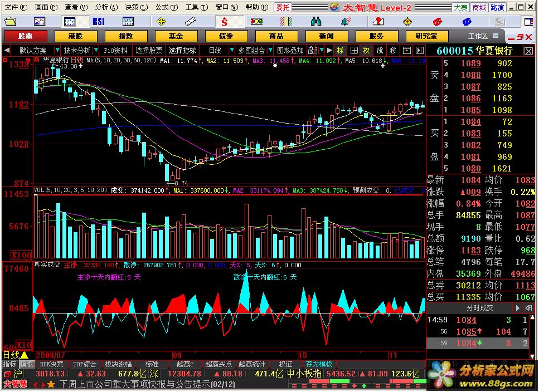The width and height of the screenshot is (539, 392).
Task: Click the news headline 下周上市公司重大事项快报
Action: (148, 384)
